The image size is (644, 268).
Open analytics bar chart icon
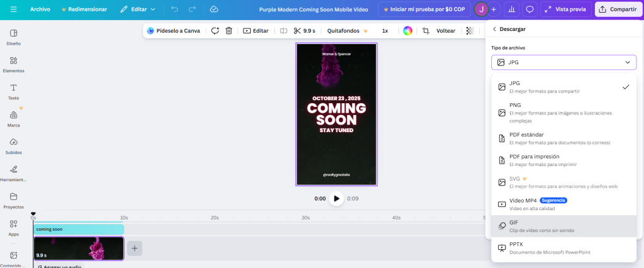point(512,9)
